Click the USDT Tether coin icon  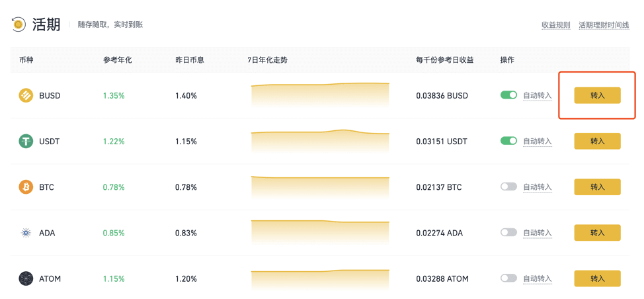26,142
